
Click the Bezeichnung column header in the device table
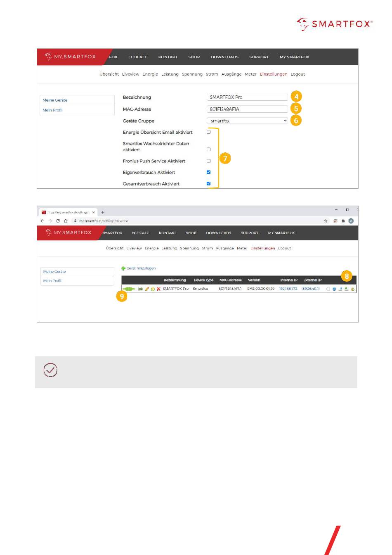click(175, 280)
